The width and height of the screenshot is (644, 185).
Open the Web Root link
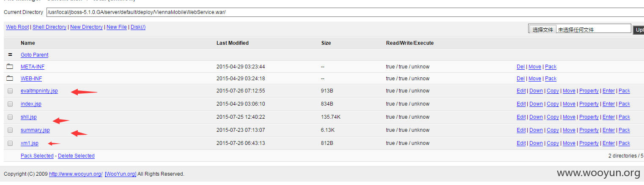pyautogui.click(x=17, y=27)
